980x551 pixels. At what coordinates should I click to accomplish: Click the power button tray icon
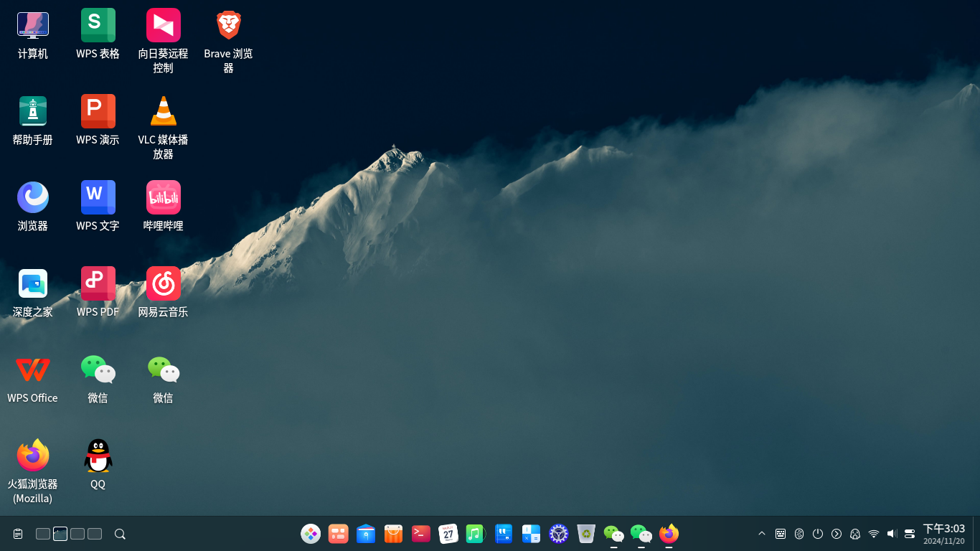(818, 534)
